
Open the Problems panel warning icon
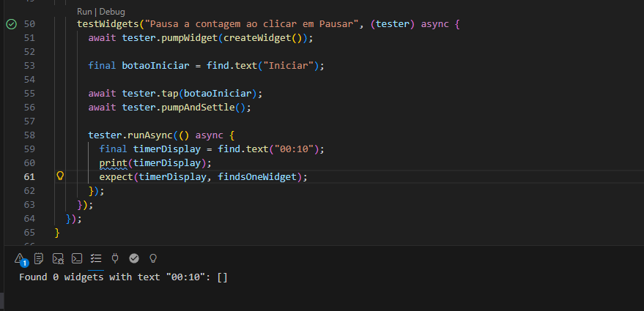click(x=20, y=258)
